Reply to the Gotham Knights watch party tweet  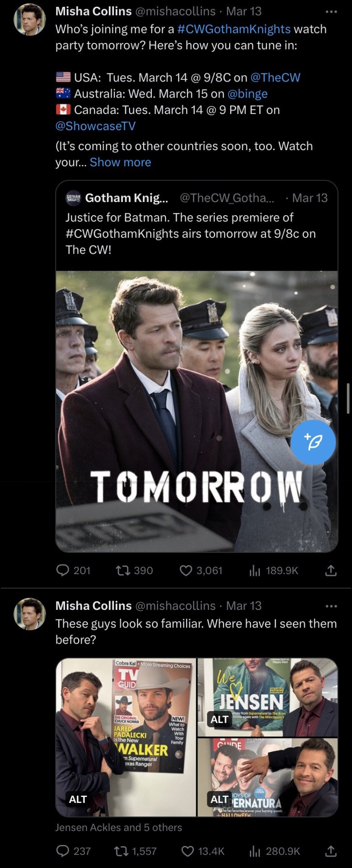(63, 571)
